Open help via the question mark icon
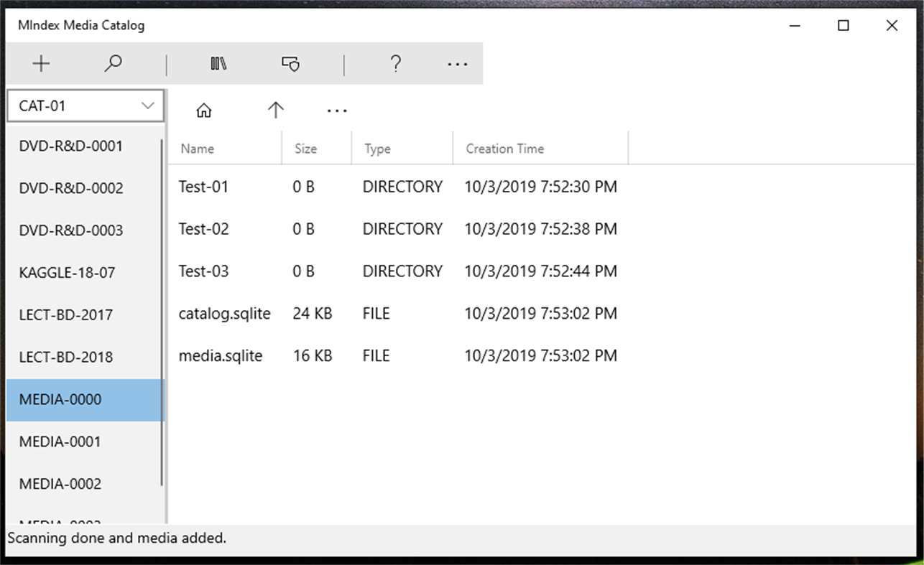The image size is (924, 565). click(395, 63)
